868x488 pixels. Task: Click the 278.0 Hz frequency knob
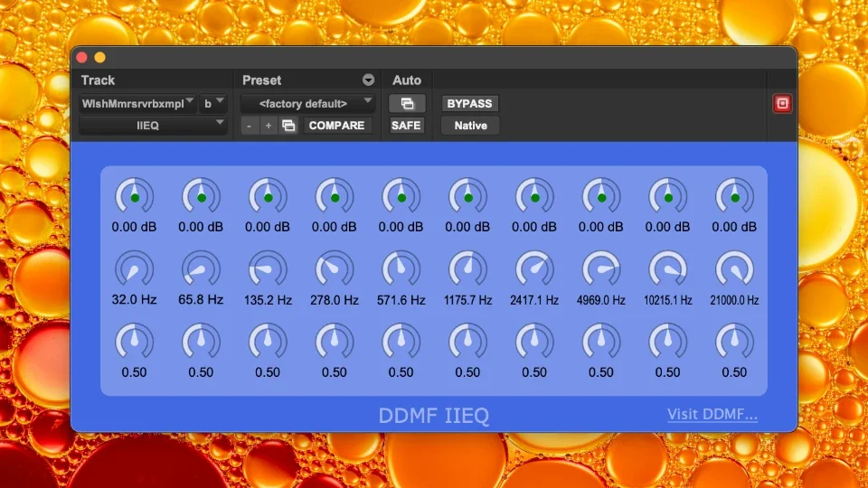point(335,269)
